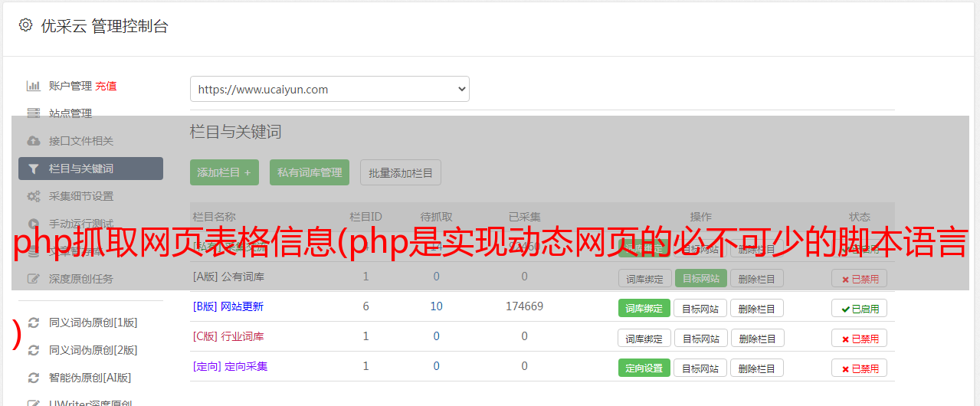Click the 添加栏目 + button
Viewport: 980px width, 406px height.
click(x=225, y=172)
